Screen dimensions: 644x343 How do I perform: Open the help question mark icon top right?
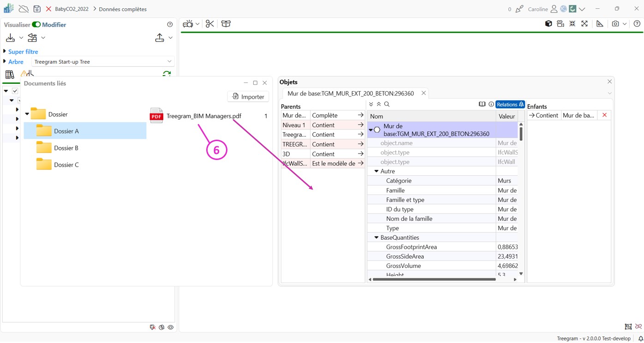pos(637,24)
